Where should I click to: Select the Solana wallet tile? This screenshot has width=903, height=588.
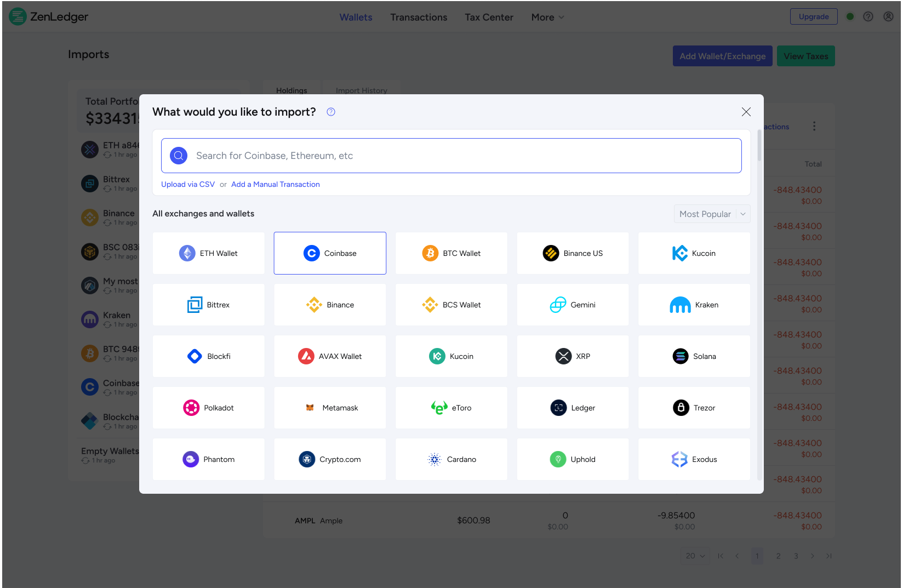click(x=694, y=356)
